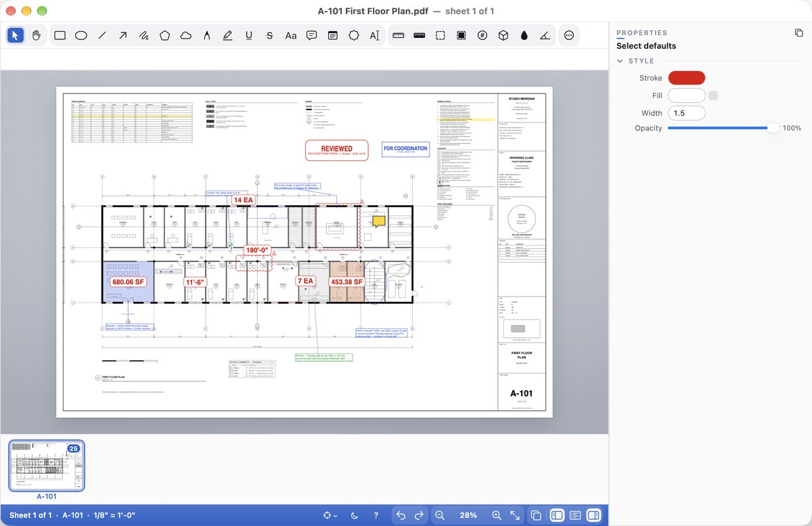Undo the last action
Screen dimensions: 812x526
click(x=401, y=515)
